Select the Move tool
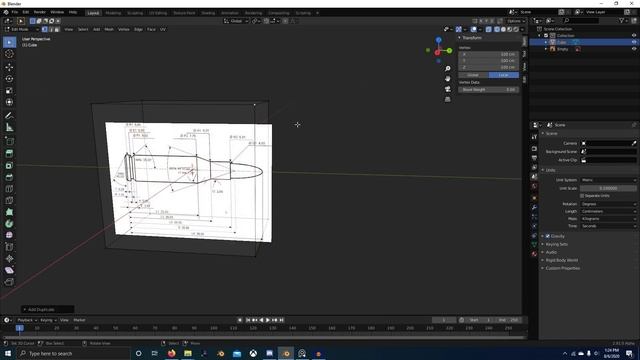Viewport: 640px width, 360px height. pos(9,67)
